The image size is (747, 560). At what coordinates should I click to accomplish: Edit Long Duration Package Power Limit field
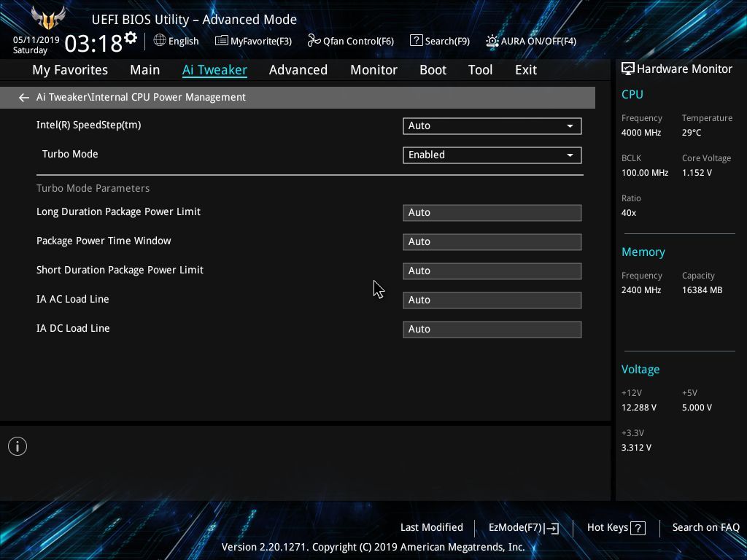[492, 213]
